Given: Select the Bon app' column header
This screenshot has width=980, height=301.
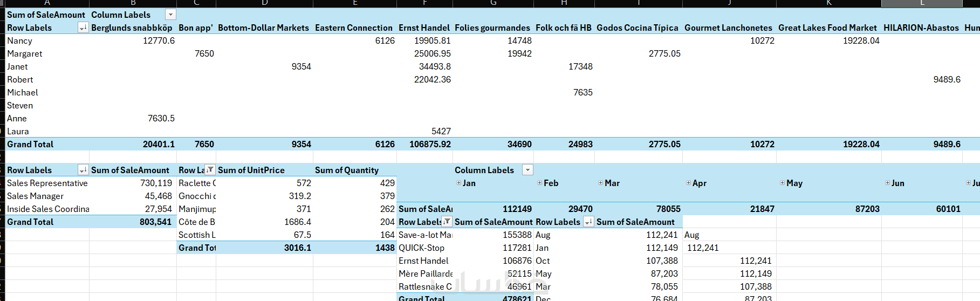Looking at the screenshot, I should click(196, 28).
